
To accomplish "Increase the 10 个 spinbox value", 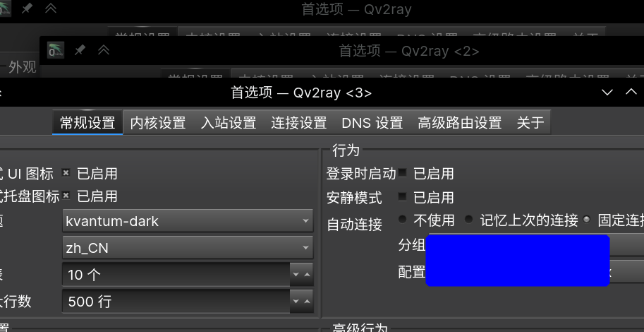I will click(x=308, y=274).
